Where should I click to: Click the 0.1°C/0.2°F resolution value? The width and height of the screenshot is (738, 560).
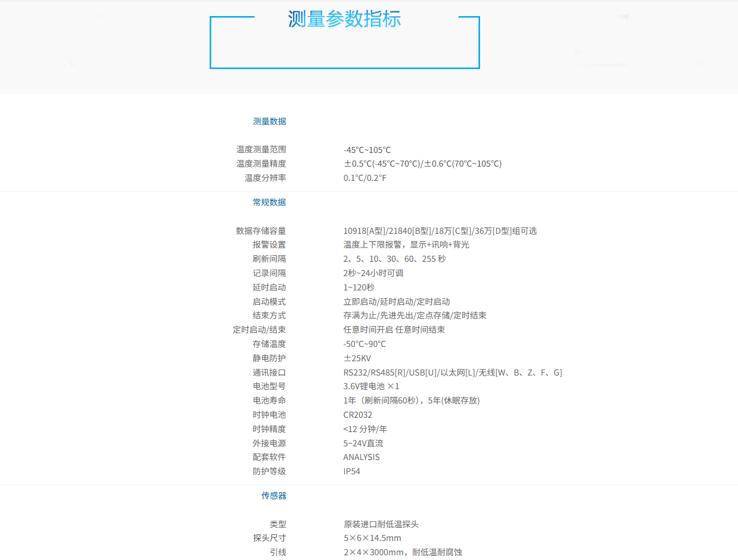[x=365, y=178]
